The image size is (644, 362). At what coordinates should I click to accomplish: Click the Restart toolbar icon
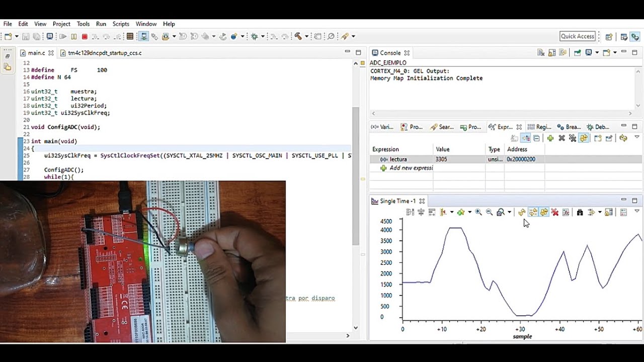pos(223,36)
